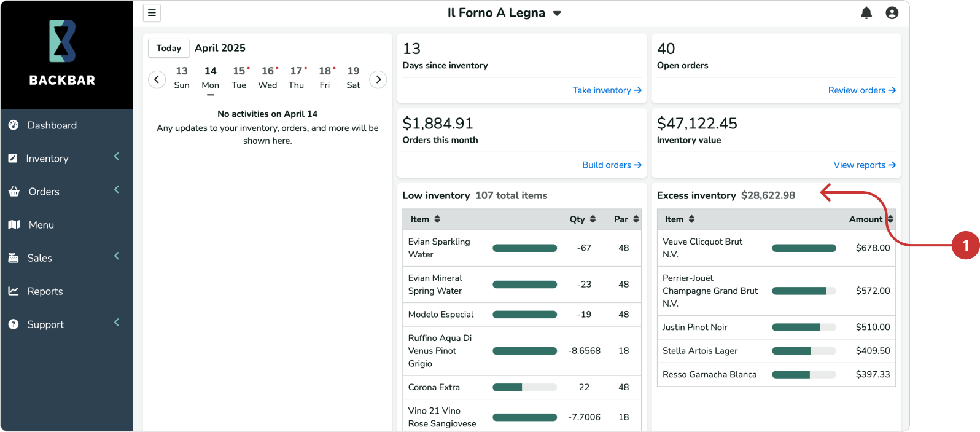Click Evian Sparkling Water item
This screenshot has height=432, width=980.
[x=439, y=248]
